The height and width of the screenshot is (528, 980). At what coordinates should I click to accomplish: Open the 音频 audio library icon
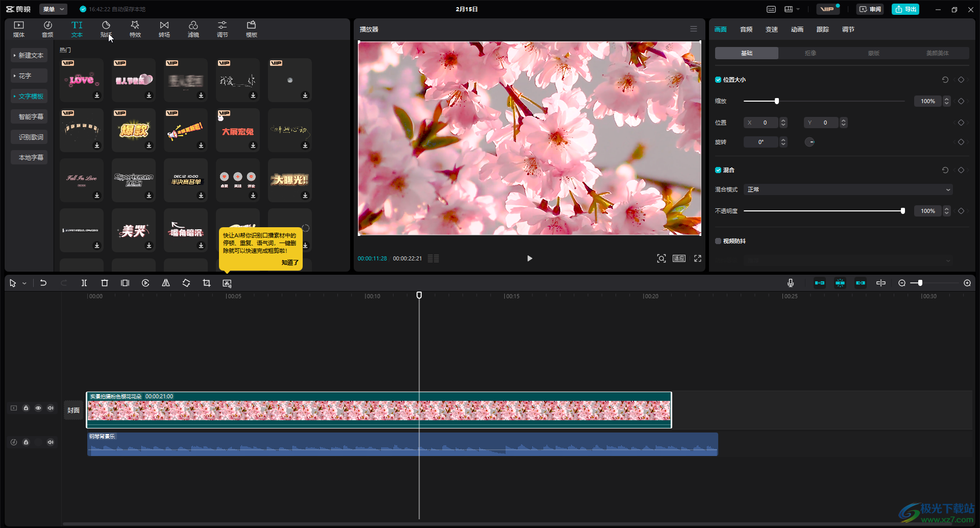pos(47,29)
